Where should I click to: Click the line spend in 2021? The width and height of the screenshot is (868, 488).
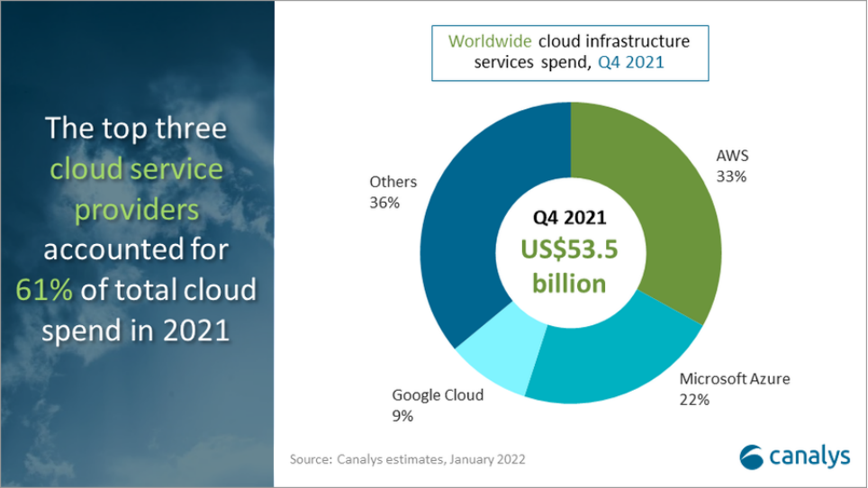136,330
